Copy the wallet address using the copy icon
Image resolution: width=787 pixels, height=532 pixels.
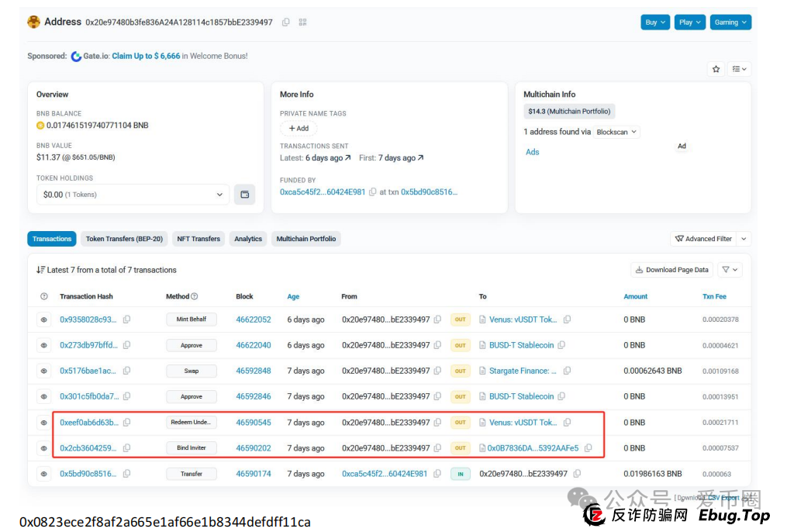click(x=285, y=22)
